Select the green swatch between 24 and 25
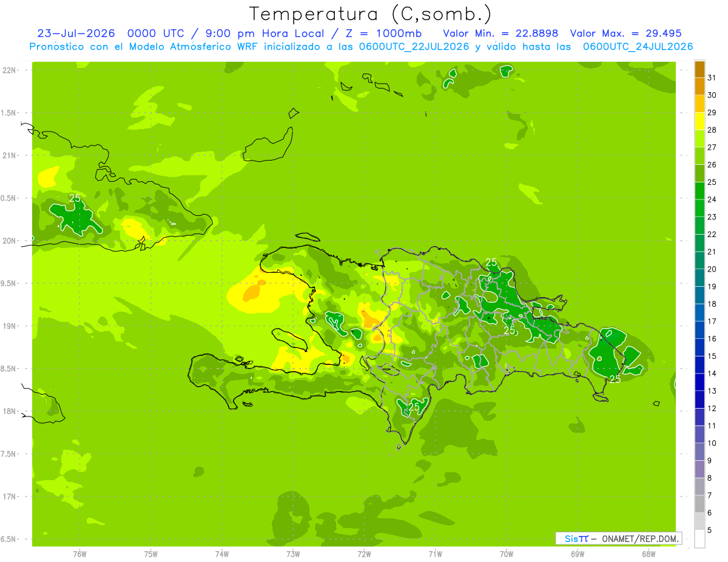 pos(699,190)
